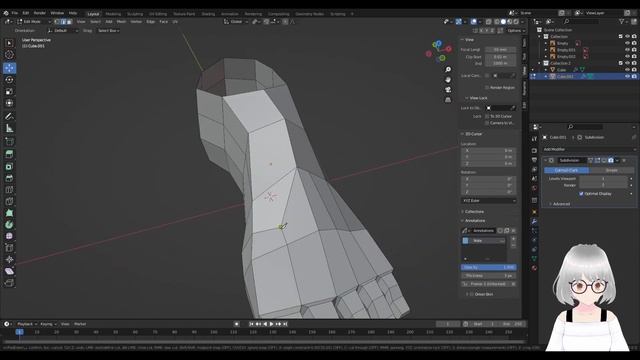The image size is (640, 360).
Task: Select the Annotate pen tool
Action: (x=9, y=117)
